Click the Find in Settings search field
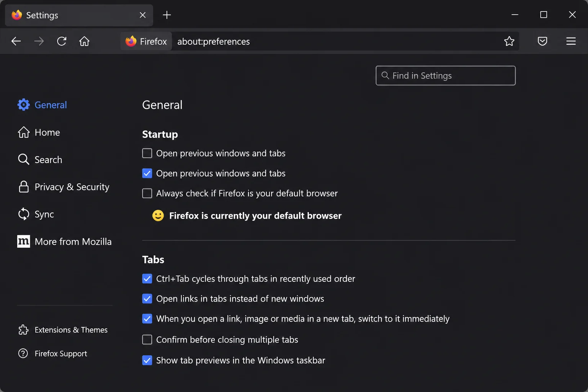 [446, 75]
